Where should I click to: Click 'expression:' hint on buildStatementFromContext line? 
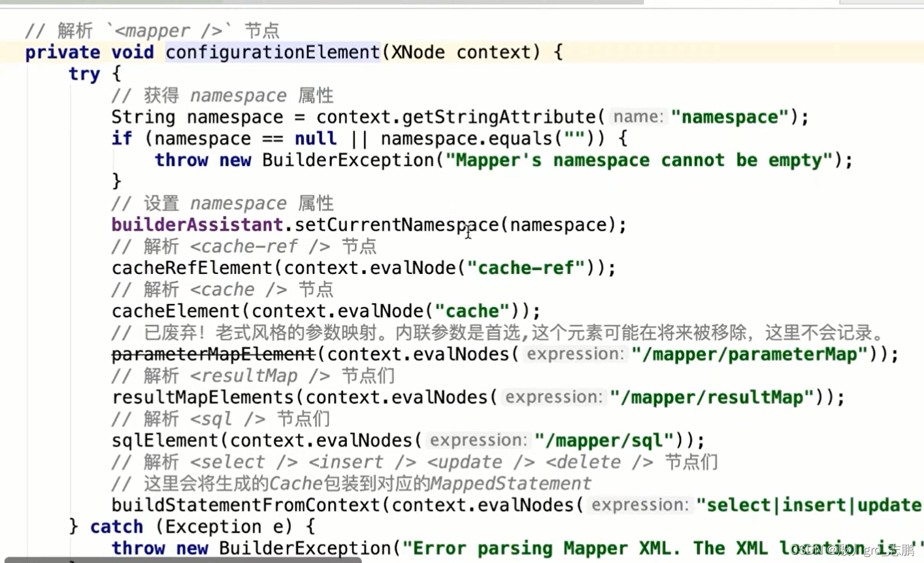click(x=640, y=505)
